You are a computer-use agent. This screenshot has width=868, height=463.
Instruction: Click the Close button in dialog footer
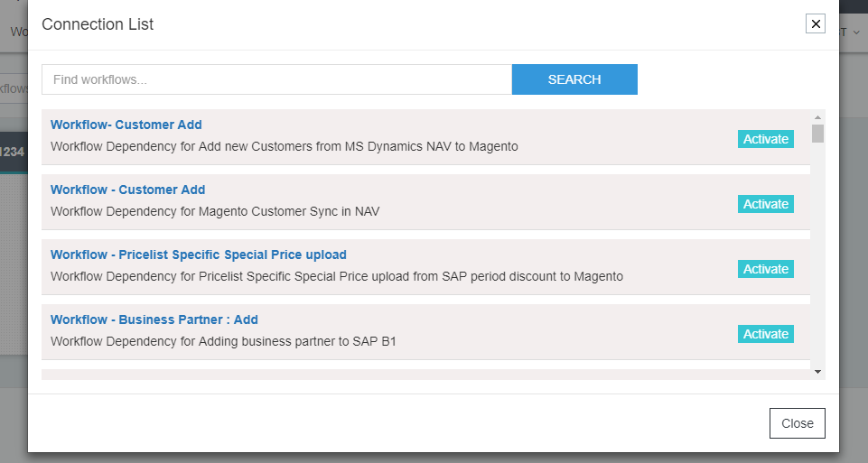pos(797,423)
